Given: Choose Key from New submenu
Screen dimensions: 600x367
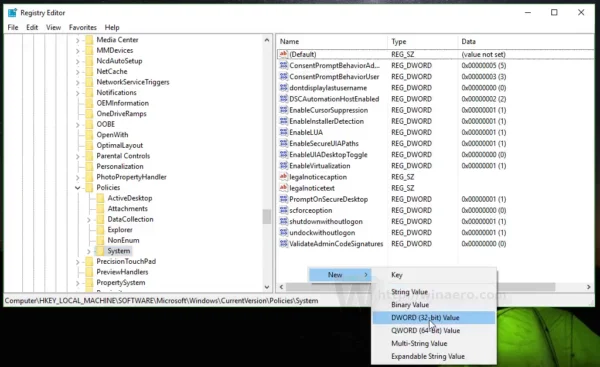Looking at the screenshot, I should (434, 275).
